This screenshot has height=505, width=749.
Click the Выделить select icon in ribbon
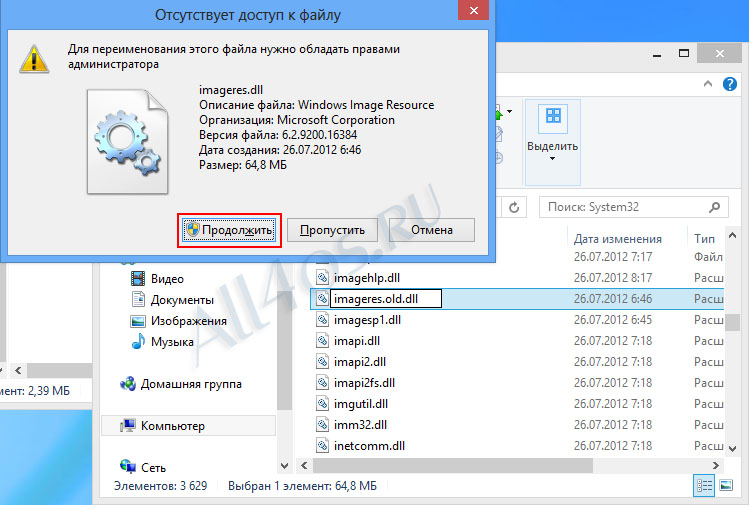click(x=553, y=118)
